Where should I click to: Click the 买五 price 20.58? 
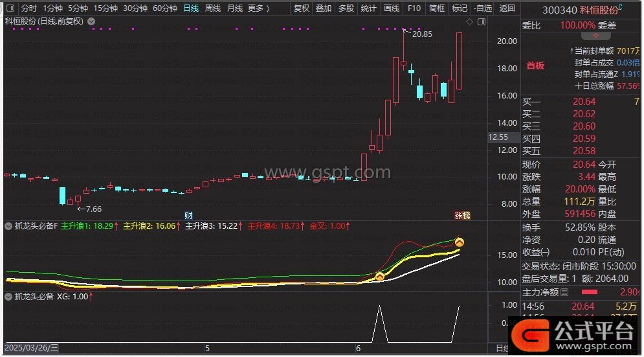pyautogui.click(x=584, y=151)
